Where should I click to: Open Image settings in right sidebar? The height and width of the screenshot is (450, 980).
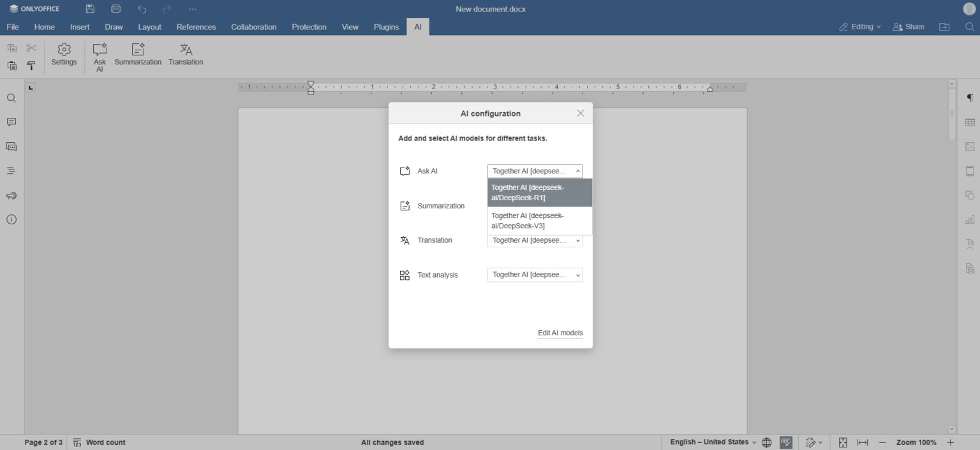pos(970,147)
